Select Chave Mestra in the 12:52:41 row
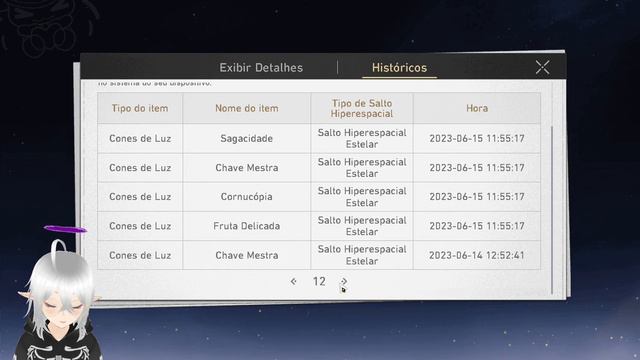This screenshot has height=360, width=640. pos(247,255)
